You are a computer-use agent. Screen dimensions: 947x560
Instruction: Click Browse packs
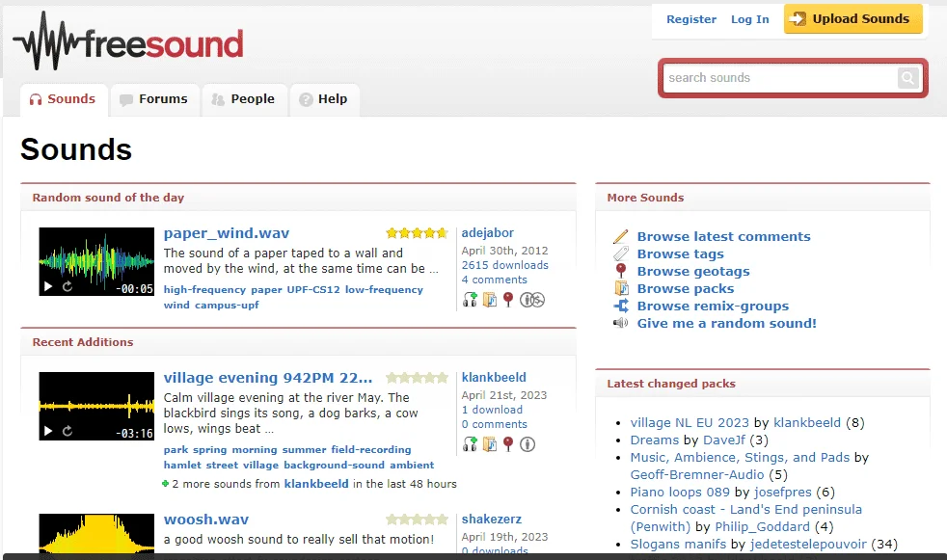coord(686,289)
